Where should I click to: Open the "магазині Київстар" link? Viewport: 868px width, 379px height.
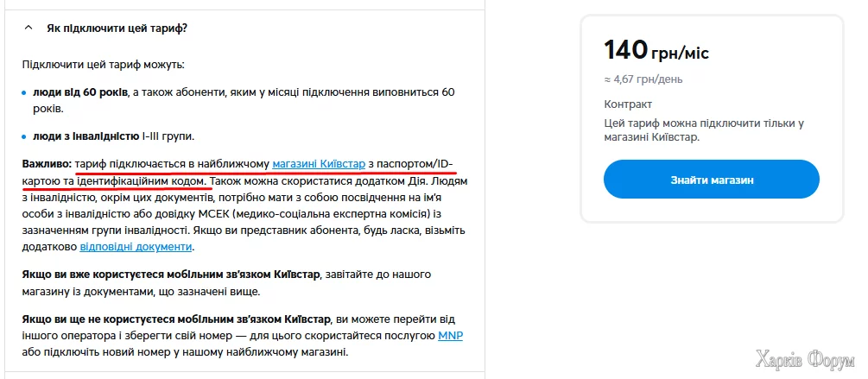click(319, 163)
